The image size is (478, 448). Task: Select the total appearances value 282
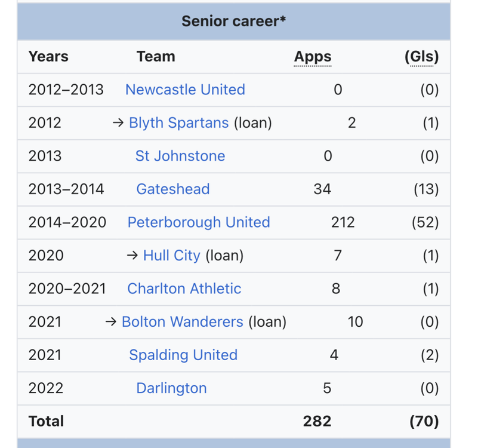(317, 422)
